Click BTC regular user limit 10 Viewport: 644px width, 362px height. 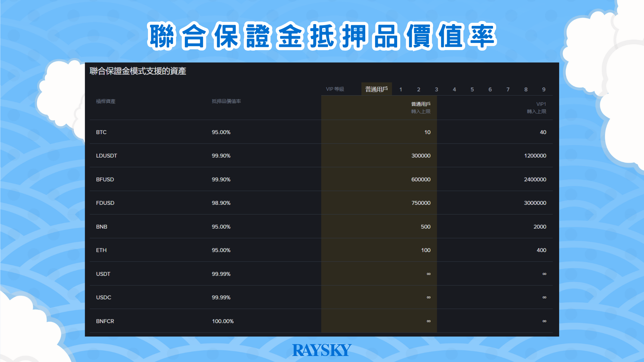[427, 132]
